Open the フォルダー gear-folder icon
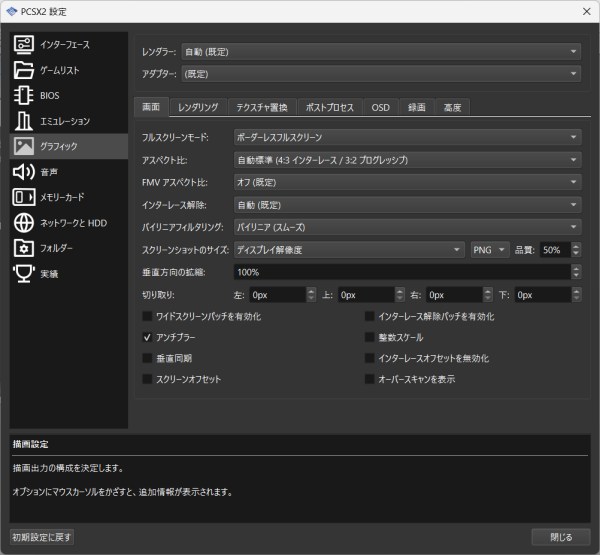 [24, 248]
